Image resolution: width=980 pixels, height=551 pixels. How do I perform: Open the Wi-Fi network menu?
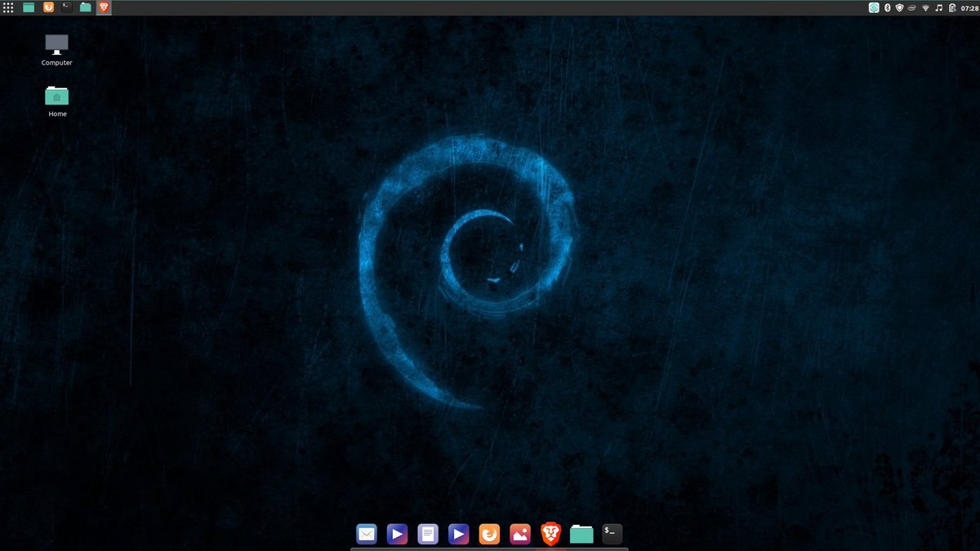click(926, 7)
